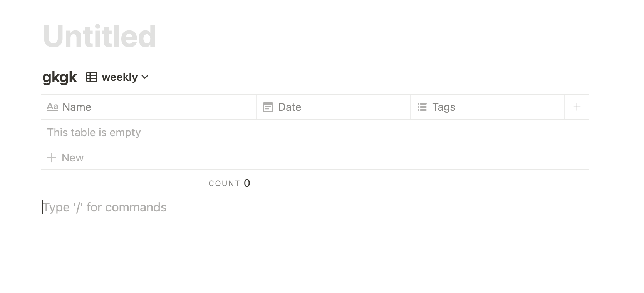Expand the chevron next to weekly
644x293 pixels.
coord(145,77)
